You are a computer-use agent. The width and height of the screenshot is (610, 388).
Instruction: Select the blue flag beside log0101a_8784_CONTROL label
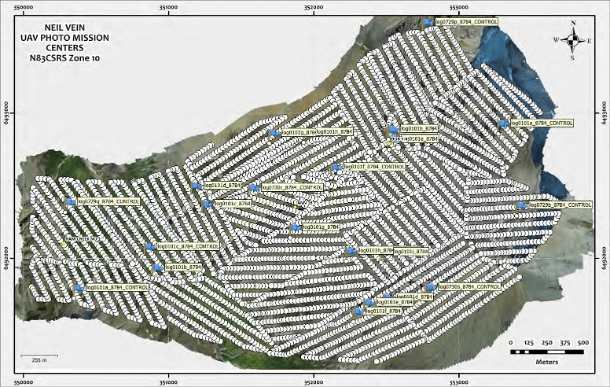click(x=79, y=288)
